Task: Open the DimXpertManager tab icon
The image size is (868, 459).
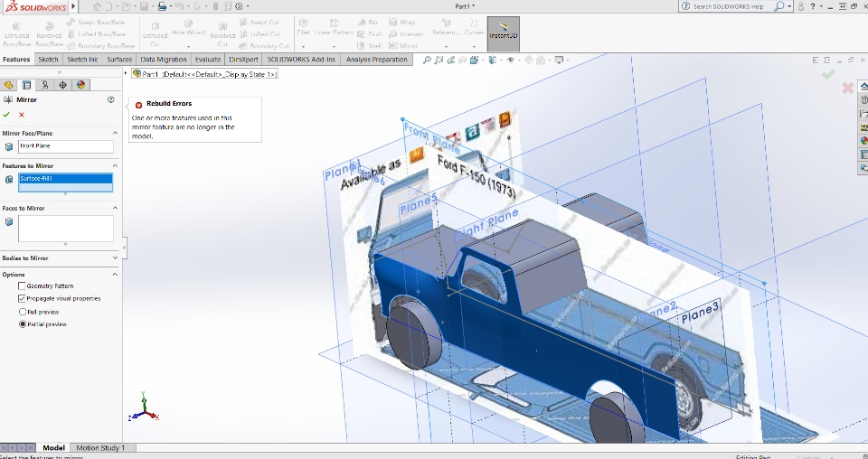Action: 62,85
